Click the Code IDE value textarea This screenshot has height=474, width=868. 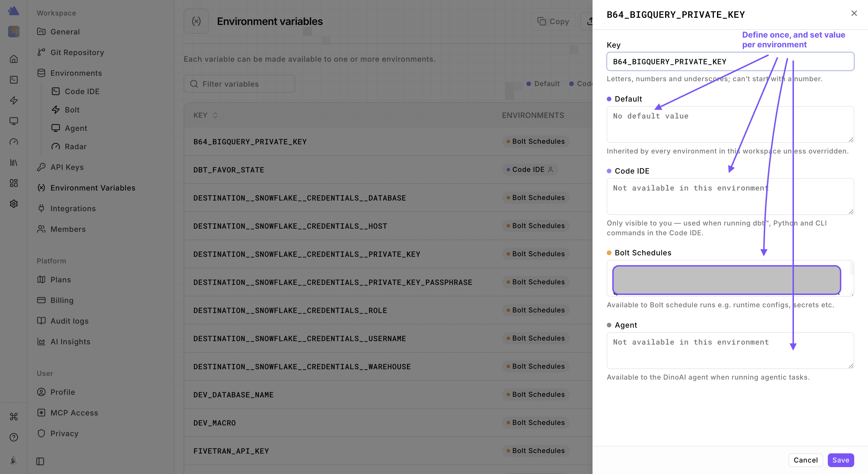[x=730, y=197]
